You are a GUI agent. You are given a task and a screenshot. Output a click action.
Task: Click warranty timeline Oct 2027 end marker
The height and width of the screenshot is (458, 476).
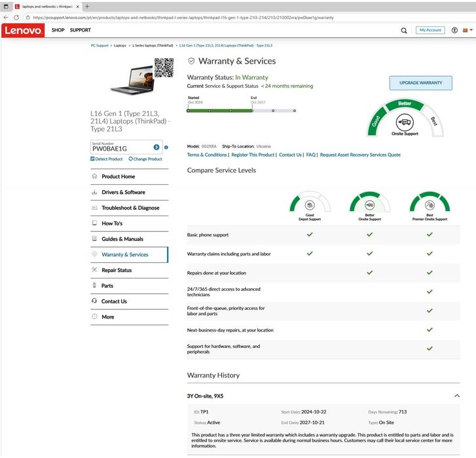click(x=252, y=111)
